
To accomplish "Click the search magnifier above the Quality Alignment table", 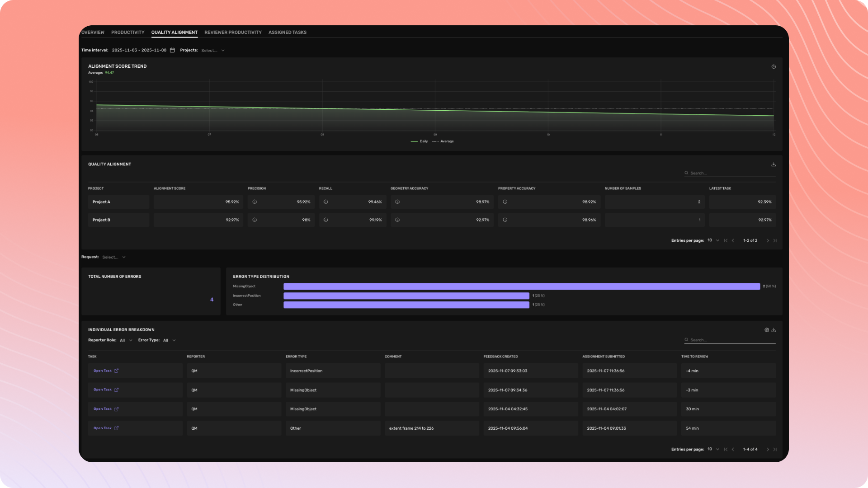I will (x=688, y=173).
